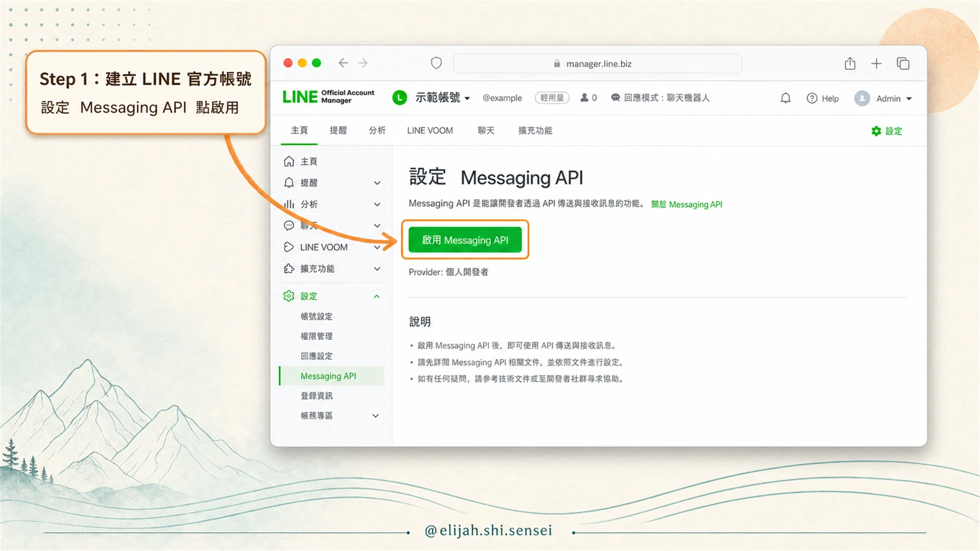
Task: Open the 關於 Messaging API link
Action: (687, 204)
